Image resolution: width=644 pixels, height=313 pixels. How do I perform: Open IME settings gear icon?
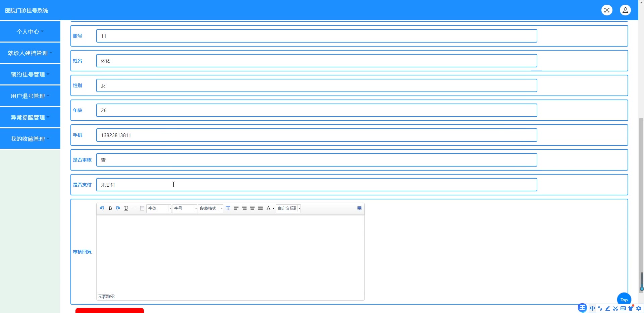(x=639, y=308)
